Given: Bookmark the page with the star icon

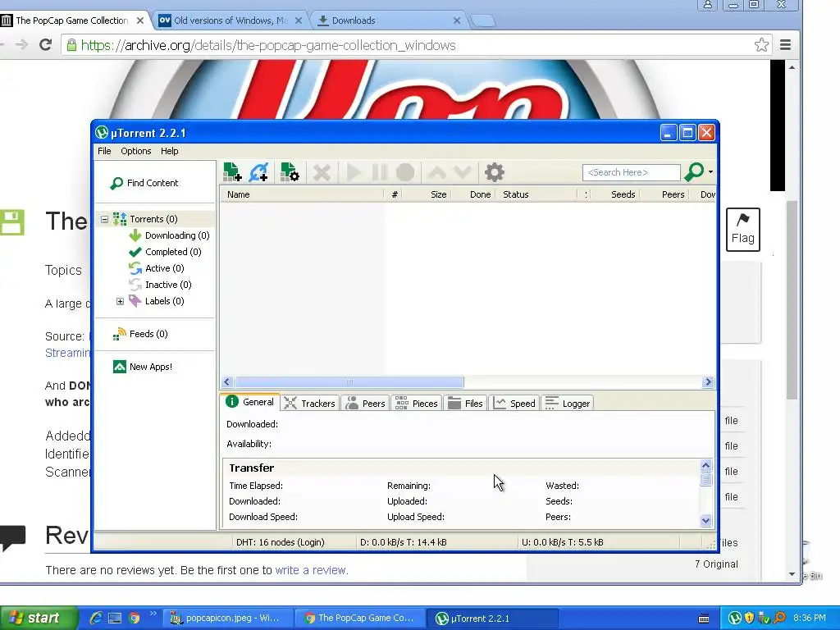Looking at the screenshot, I should coord(761,45).
